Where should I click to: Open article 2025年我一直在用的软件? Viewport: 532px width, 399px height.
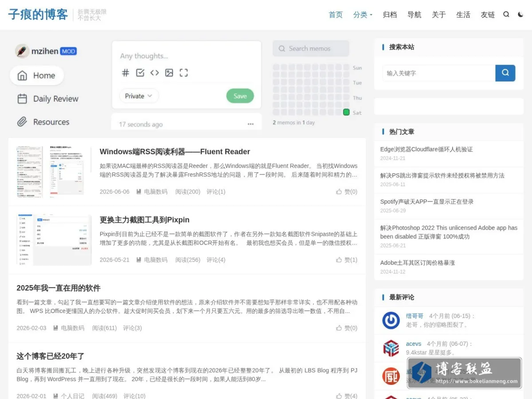point(59,288)
